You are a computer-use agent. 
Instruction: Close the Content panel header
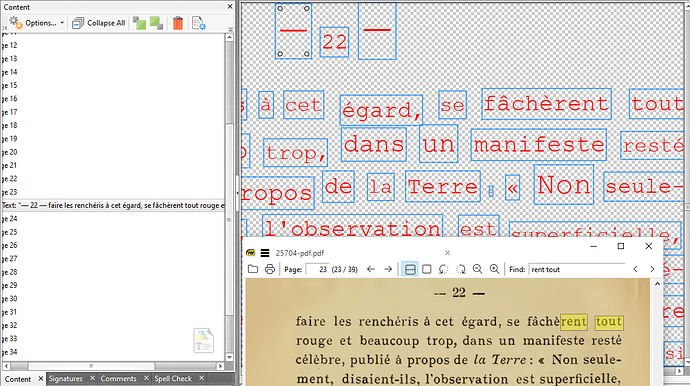click(230, 7)
